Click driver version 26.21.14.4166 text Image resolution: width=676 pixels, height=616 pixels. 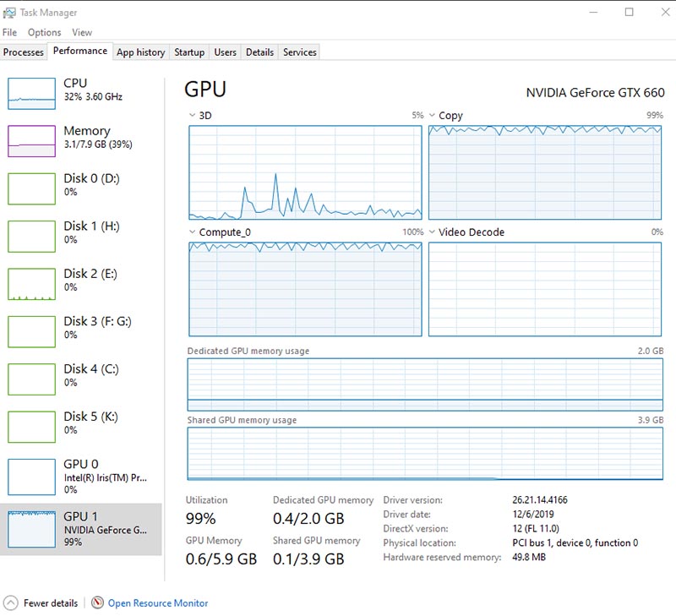click(540, 499)
